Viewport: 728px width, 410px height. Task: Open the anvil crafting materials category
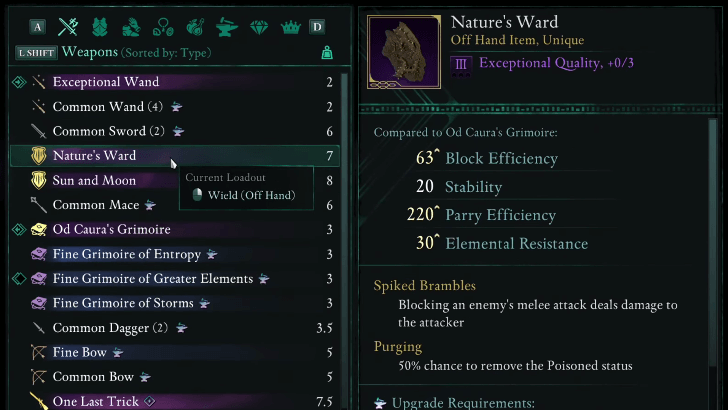pyautogui.click(x=227, y=26)
